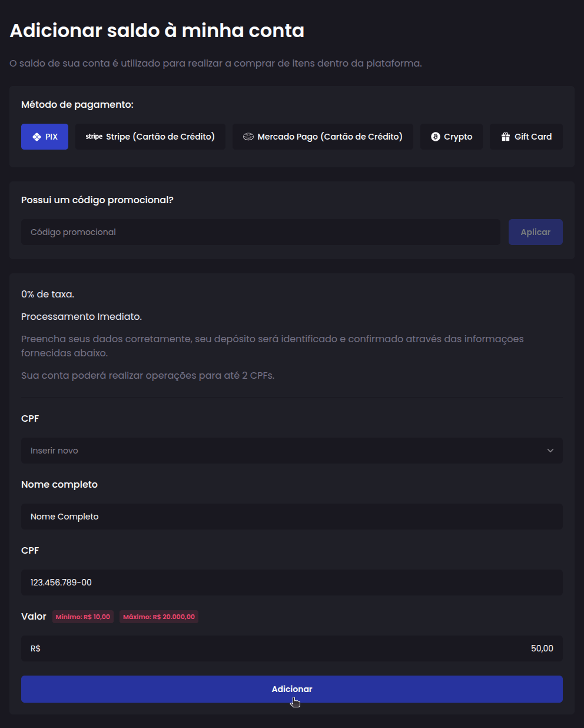Select the CPF field showing 123.456.789-00
This screenshot has width=584, height=728.
coord(291,583)
